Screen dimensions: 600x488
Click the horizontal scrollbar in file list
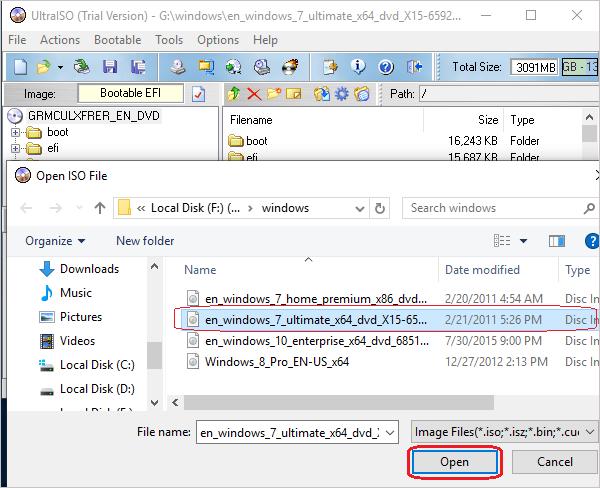(x=339, y=403)
